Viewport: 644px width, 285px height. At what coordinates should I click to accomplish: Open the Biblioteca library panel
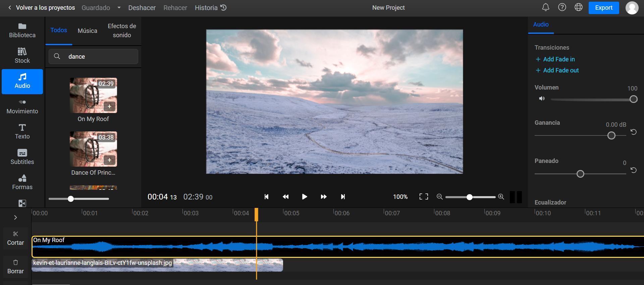[x=22, y=30]
